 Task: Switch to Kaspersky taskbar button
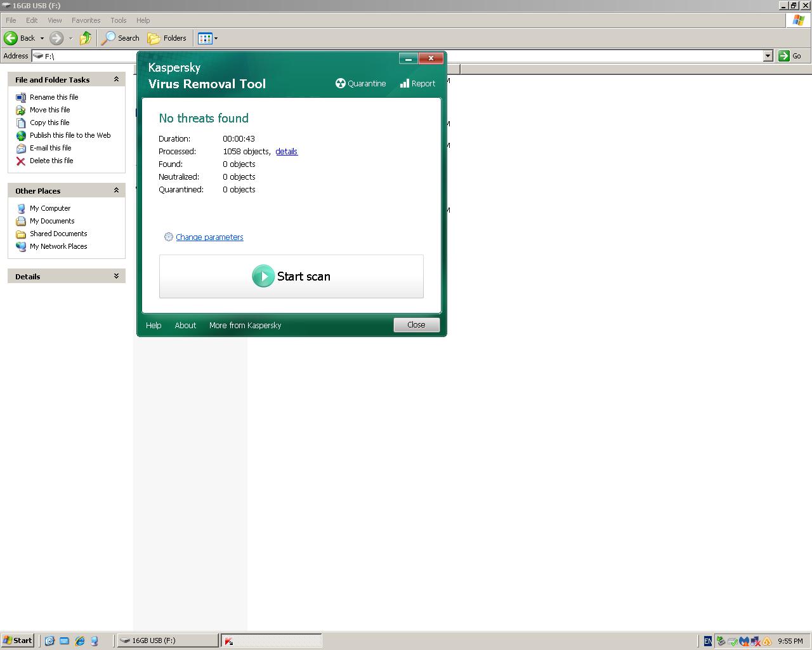pos(272,640)
